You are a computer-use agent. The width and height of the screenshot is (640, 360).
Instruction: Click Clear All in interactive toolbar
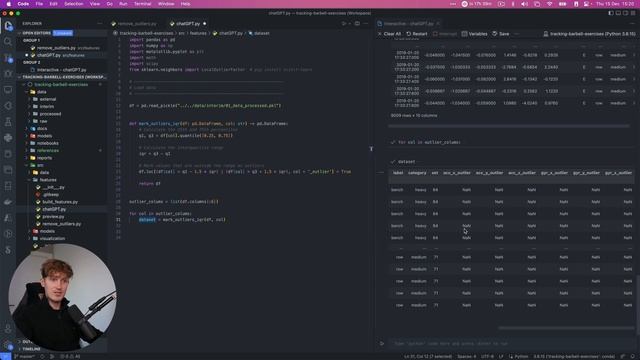(389, 34)
